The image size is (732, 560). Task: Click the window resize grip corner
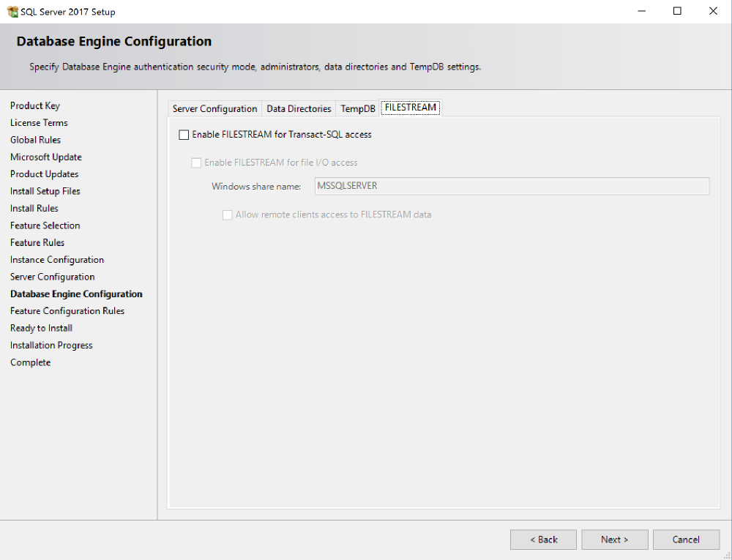tap(727, 555)
